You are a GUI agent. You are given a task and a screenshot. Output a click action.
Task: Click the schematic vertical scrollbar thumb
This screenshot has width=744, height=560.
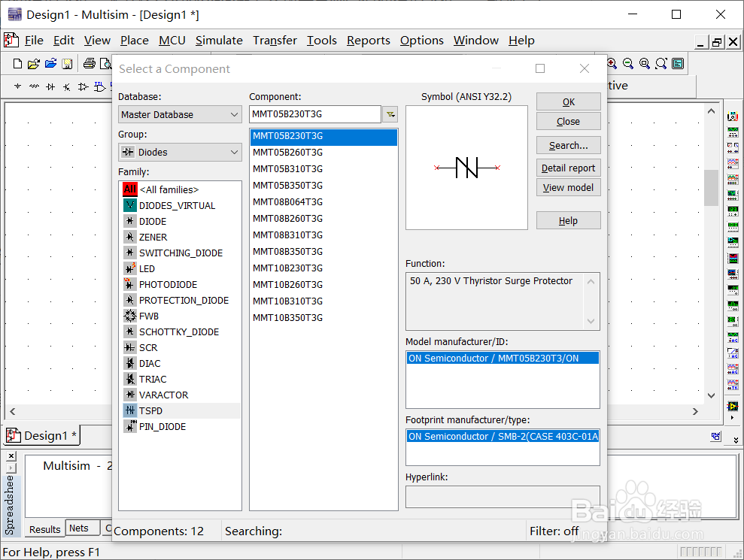711,187
